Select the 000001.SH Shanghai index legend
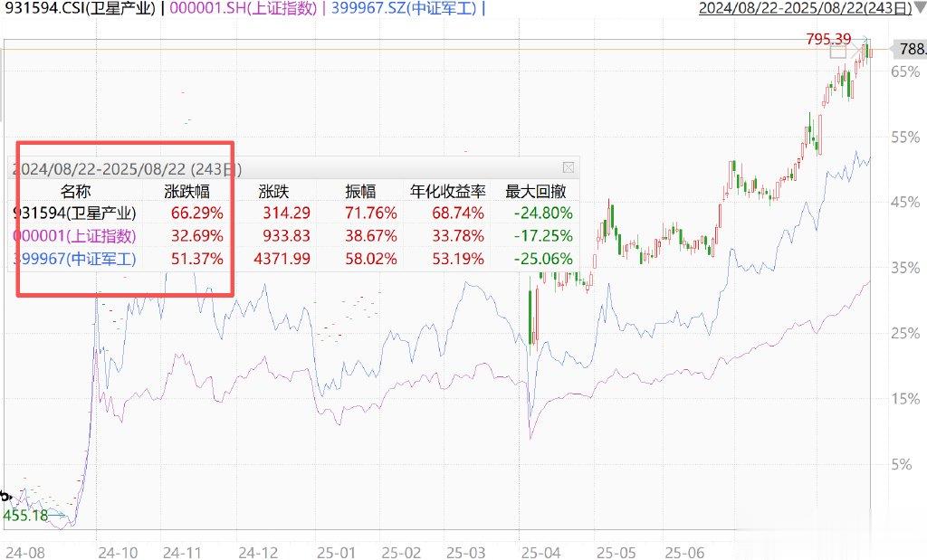Screen dimensions: 927x560 244,8
